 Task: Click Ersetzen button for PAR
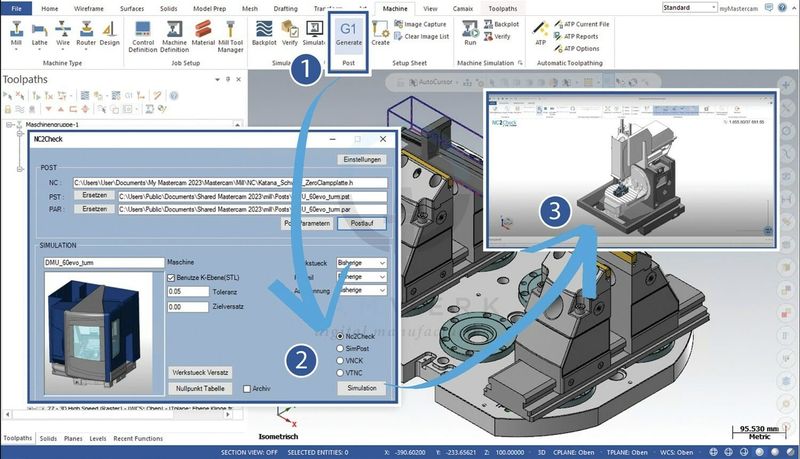94,209
